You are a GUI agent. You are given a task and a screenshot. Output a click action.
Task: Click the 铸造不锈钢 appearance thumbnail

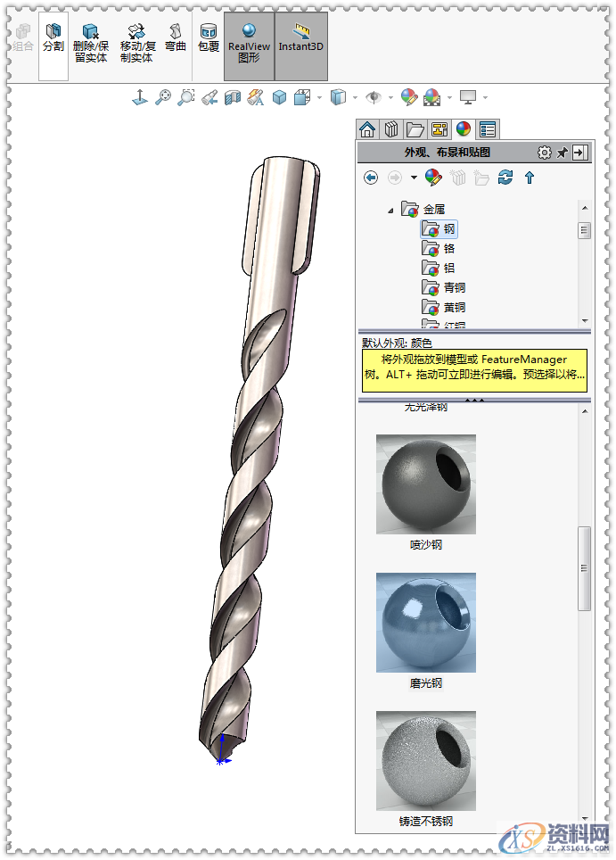point(426,761)
